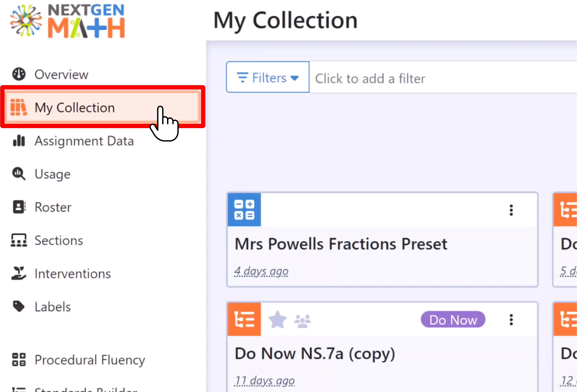This screenshot has height=392, width=577.
Task: Click the 'Click to add a filter' field
Action: click(x=443, y=77)
